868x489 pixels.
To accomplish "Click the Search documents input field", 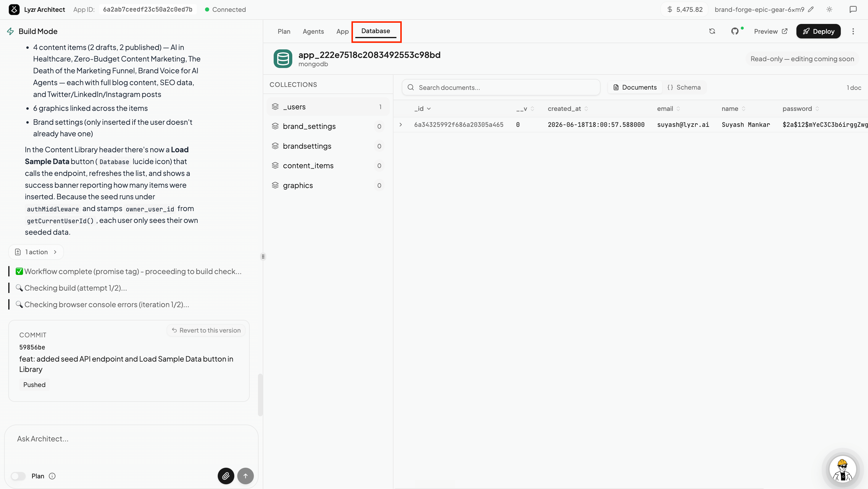I will [x=501, y=88].
